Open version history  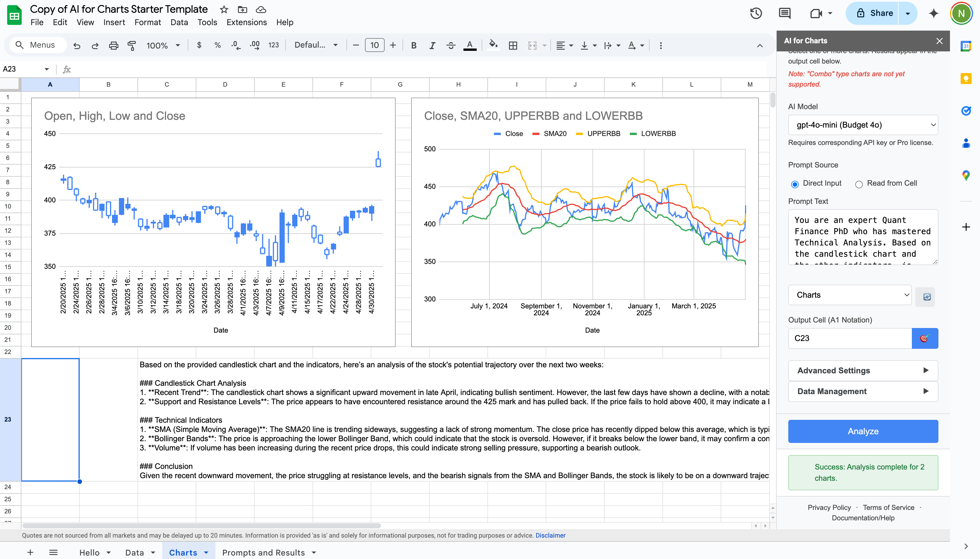[x=755, y=14]
